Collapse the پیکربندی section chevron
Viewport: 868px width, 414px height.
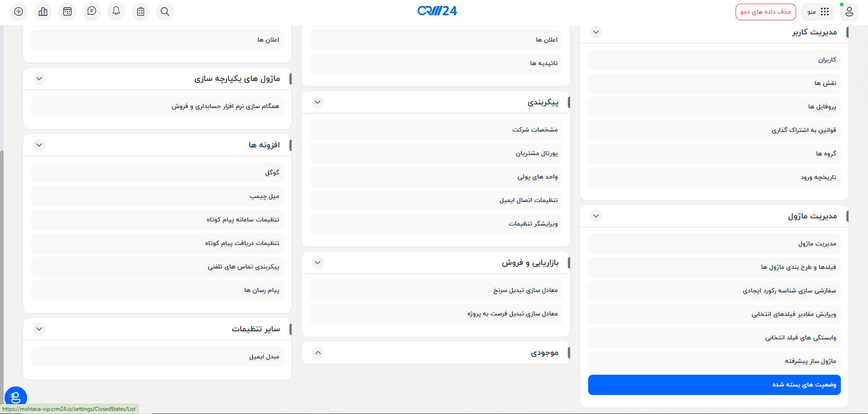click(x=318, y=102)
